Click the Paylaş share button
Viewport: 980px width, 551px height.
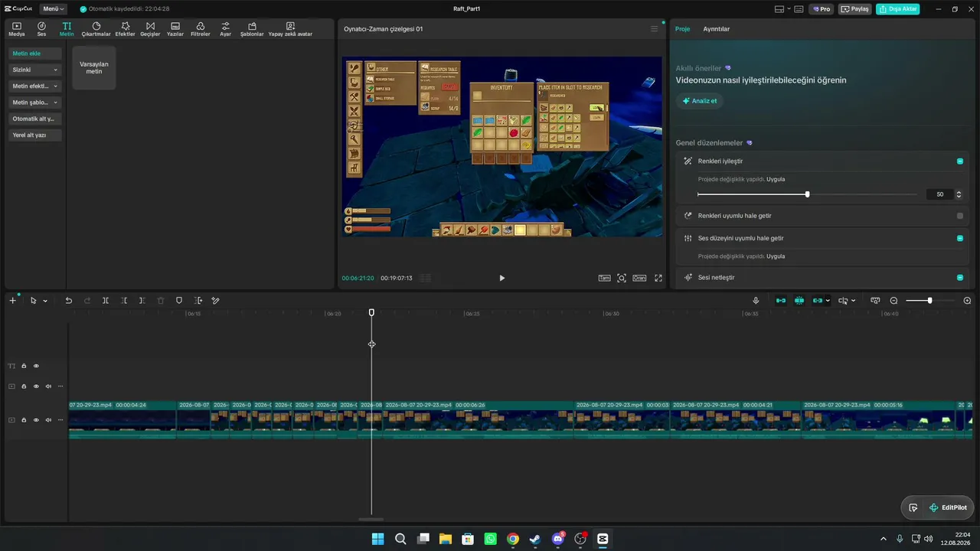pos(855,9)
